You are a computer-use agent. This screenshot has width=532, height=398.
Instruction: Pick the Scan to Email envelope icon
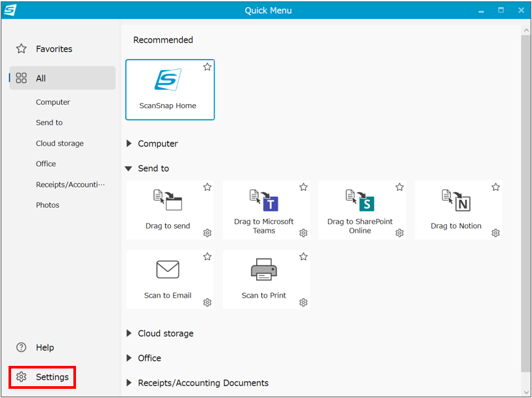pyautogui.click(x=168, y=269)
